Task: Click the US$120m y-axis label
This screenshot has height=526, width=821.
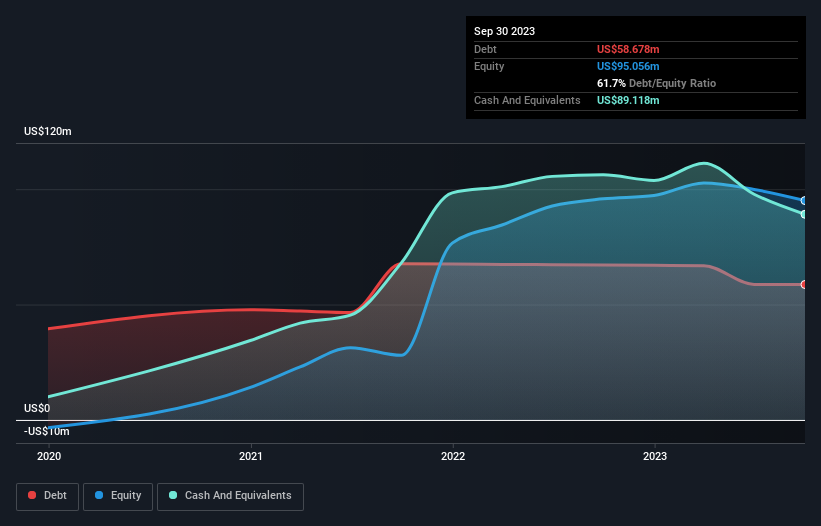Action: [x=48, y=131]
